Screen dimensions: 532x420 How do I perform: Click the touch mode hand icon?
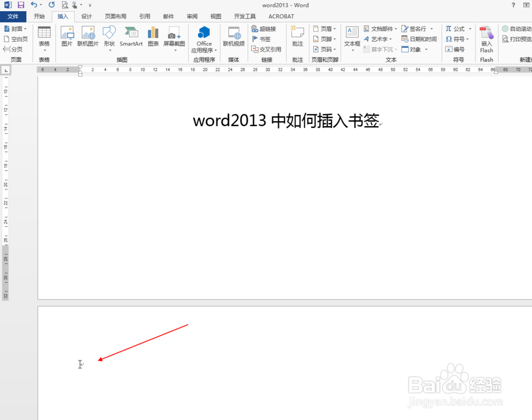pos(74,5)
